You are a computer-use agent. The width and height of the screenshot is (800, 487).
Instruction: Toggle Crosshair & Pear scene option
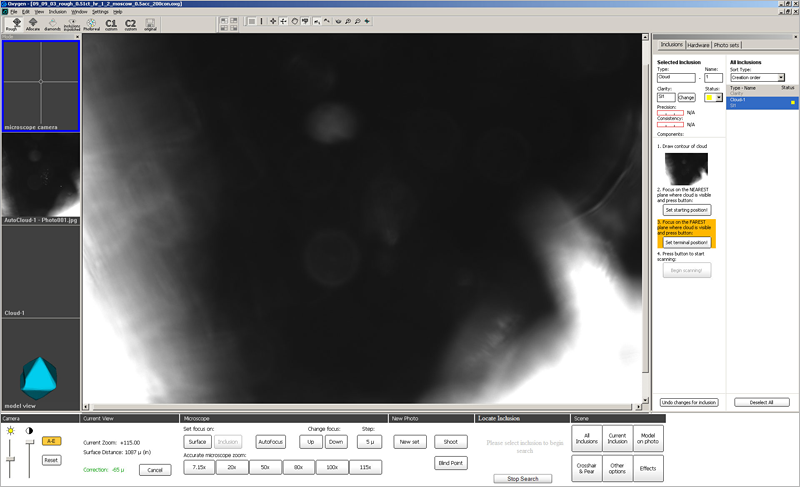(587, 468)
